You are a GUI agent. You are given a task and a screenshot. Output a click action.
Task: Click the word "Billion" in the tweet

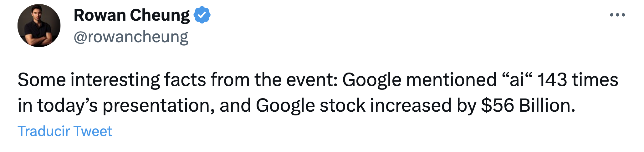(x=545, y=105)
